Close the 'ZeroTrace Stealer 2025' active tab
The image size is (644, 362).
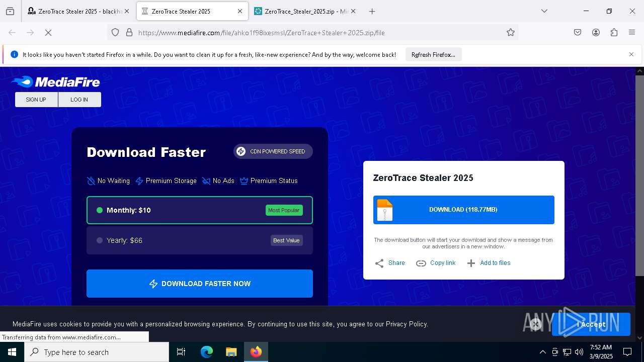(x=240, y=11)
